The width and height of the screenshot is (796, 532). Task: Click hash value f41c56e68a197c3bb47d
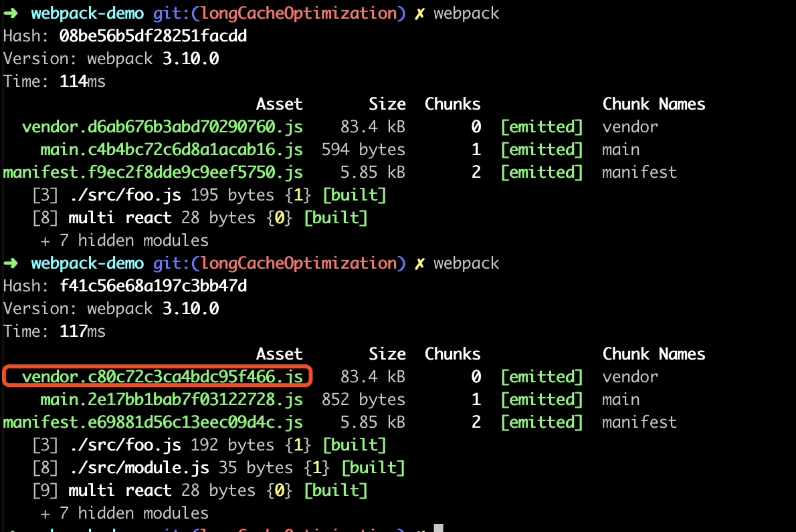[153, 286]
